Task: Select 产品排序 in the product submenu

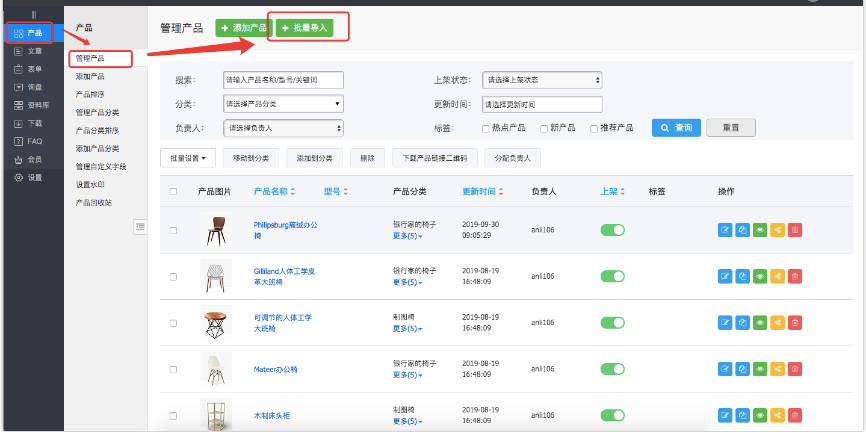Action: [90, 93]
